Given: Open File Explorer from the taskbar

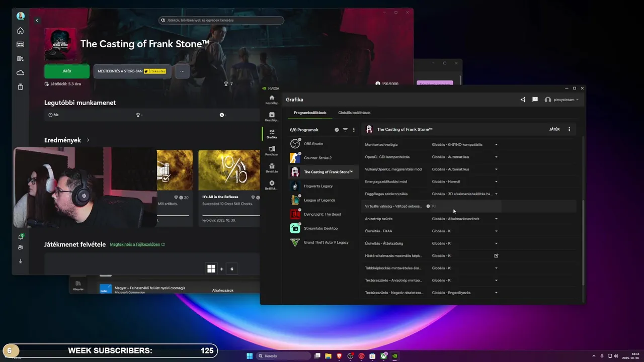Looking at the screenshot, I should point(329,356).
